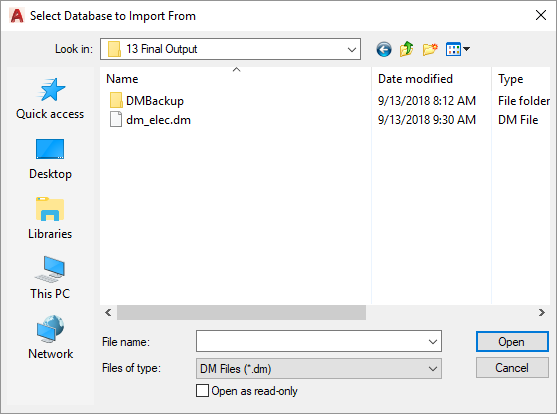Click the Cancel button
557x414 pixels.
tap(512, 367)
